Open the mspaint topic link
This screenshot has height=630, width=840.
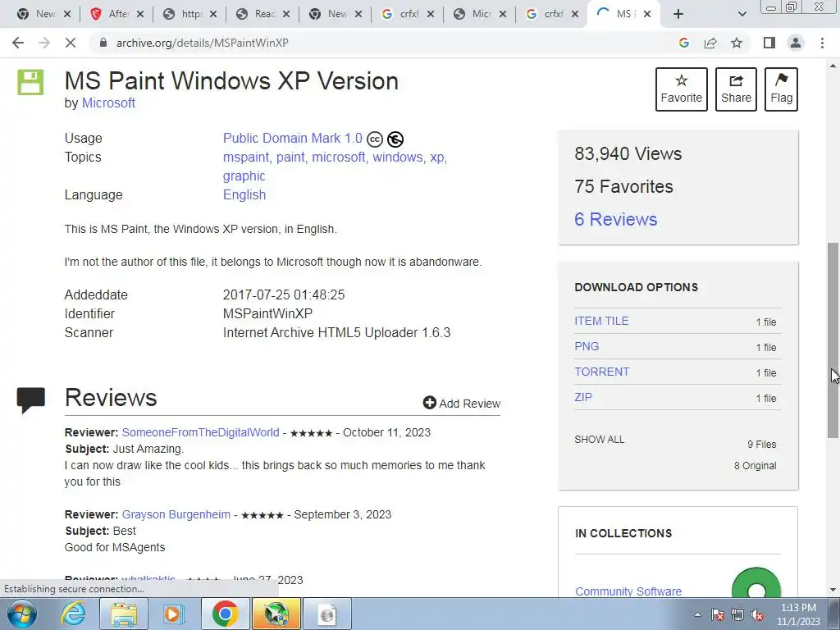coord(246,157)
